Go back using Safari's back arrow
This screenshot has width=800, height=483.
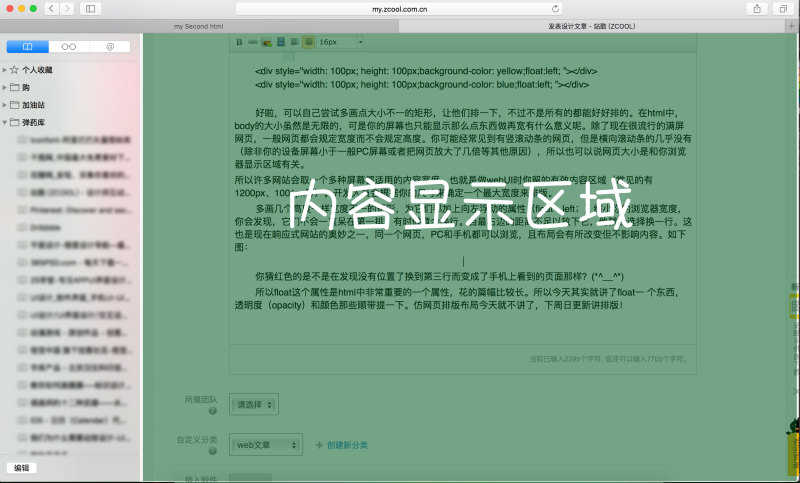click(51, 9)
